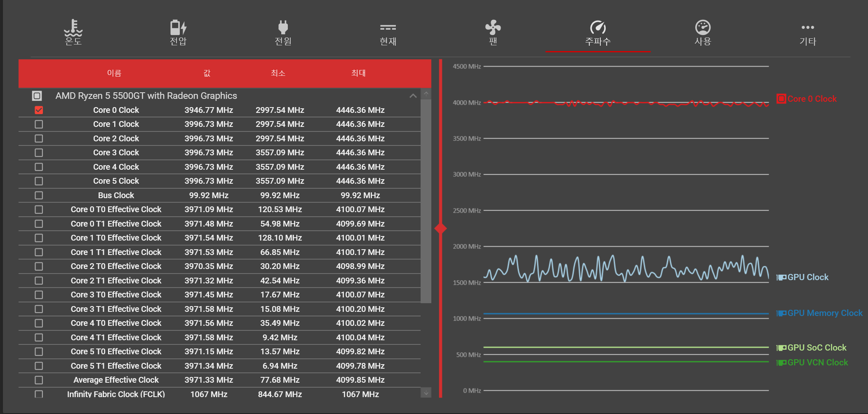Screen dimensions: 868x414
Task: Check the Core 4 Clock checkbox
Action: pos(39,167)
